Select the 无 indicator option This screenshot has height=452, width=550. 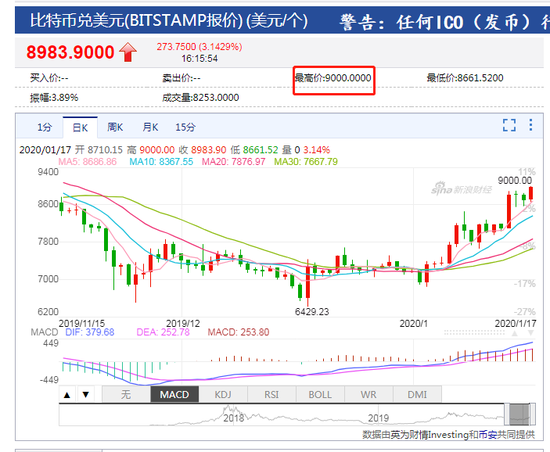(126, 394)
